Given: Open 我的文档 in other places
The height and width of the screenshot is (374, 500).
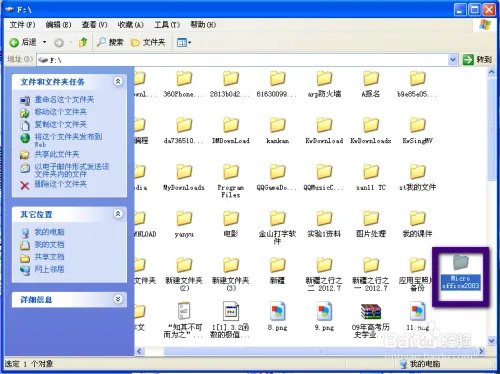Looking at the screenshot, I should [49, 245].
